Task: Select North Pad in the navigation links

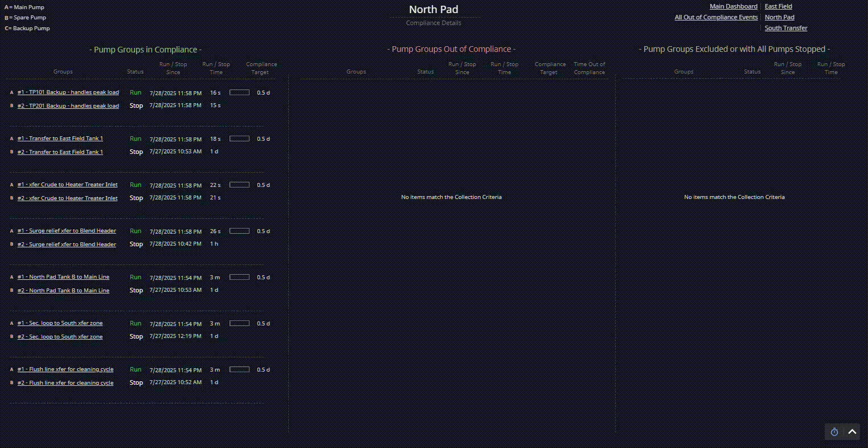Action: [779, 17]
